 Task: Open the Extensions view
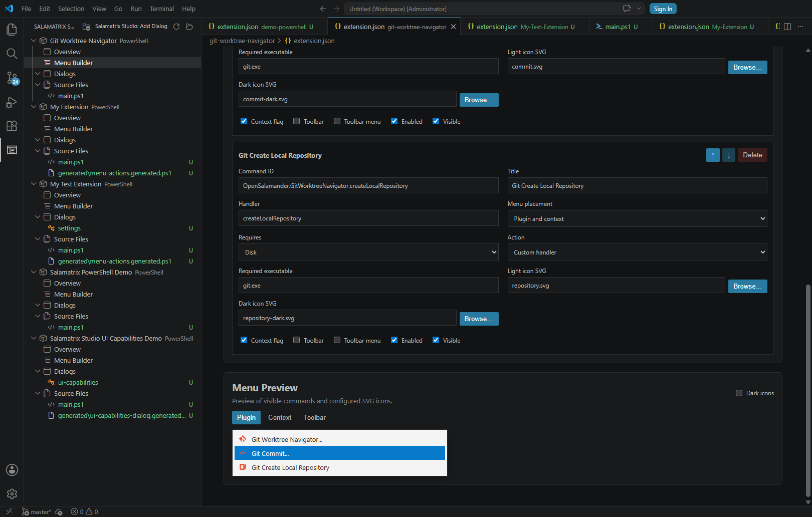click(x=12, y=126)
